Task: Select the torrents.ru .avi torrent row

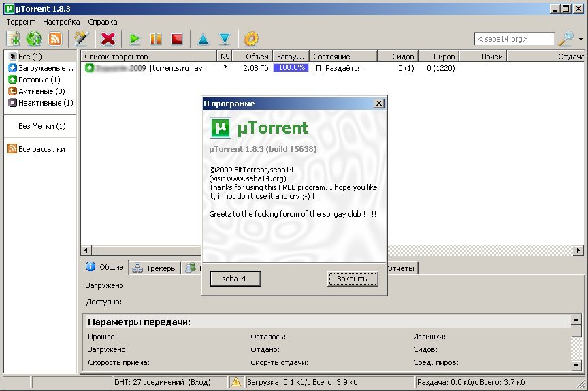Action: 332,68
